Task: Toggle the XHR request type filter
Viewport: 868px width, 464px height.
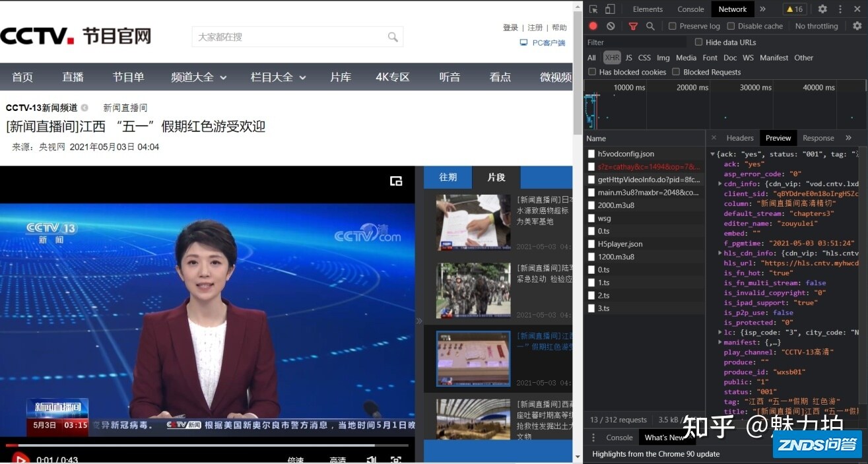Action: tap(612, 57)
